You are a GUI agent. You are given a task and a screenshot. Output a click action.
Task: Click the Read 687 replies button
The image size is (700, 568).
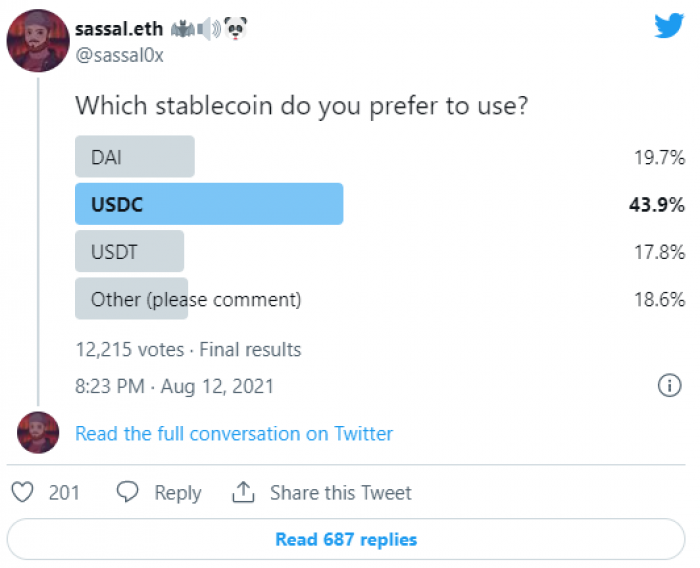pos(346,539)
